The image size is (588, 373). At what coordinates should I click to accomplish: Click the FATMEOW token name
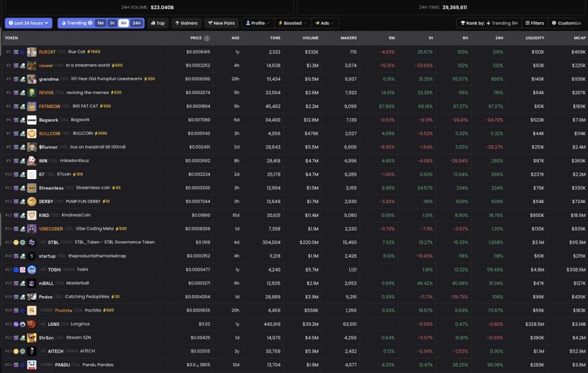[51, 106]
